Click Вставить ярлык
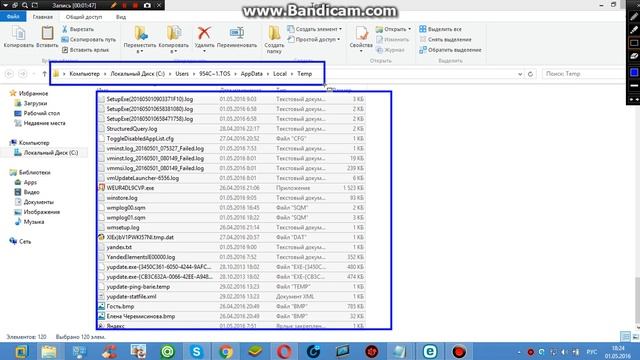 click(85, 50)
